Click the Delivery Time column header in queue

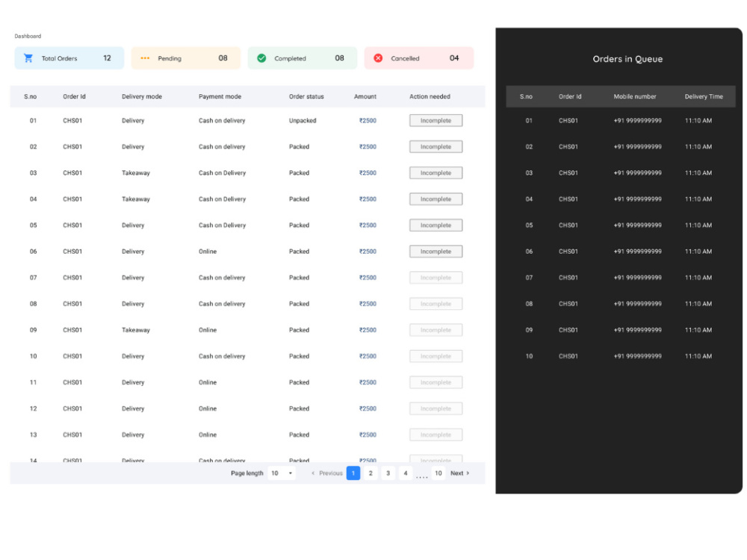point(703,96)
